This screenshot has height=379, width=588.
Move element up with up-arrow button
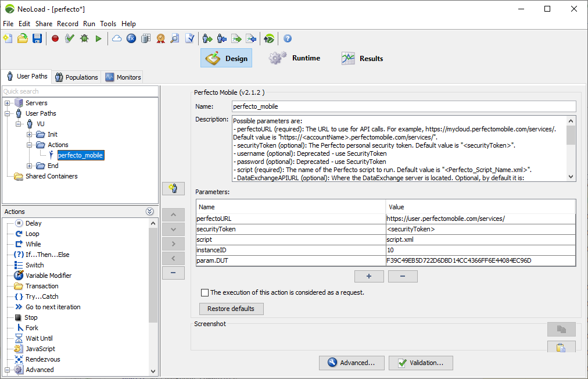click(x=173, y=214)
